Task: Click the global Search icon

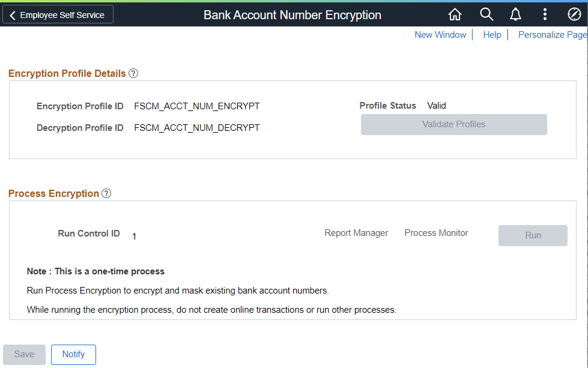Action: pos(486,14)
